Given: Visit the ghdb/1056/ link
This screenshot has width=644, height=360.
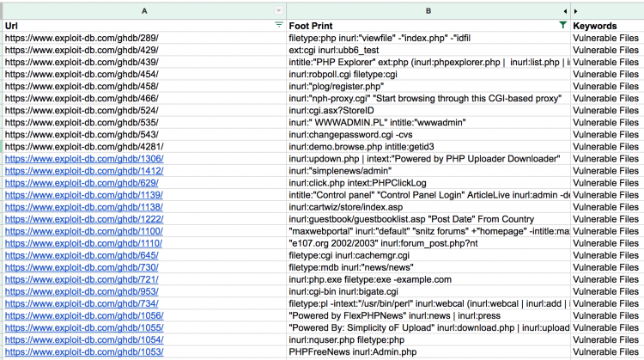Looking at the screenshot, I should click(84, 315).
